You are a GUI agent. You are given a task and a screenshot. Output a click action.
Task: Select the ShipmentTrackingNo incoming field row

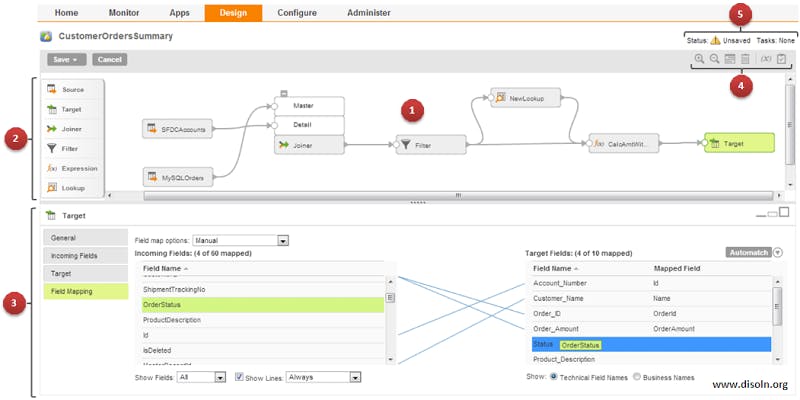(261, 289)
